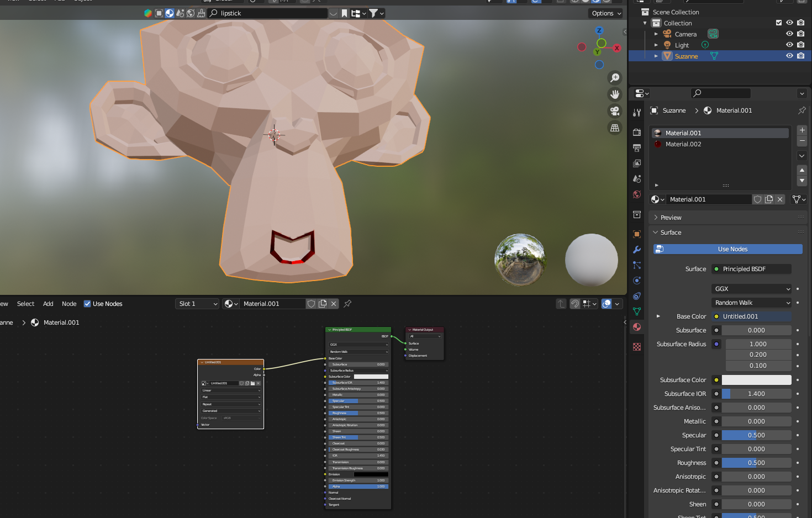Viewport: 812px width, 518px height.
Task: Click the Roughness slider in properties
Action: 757,463
